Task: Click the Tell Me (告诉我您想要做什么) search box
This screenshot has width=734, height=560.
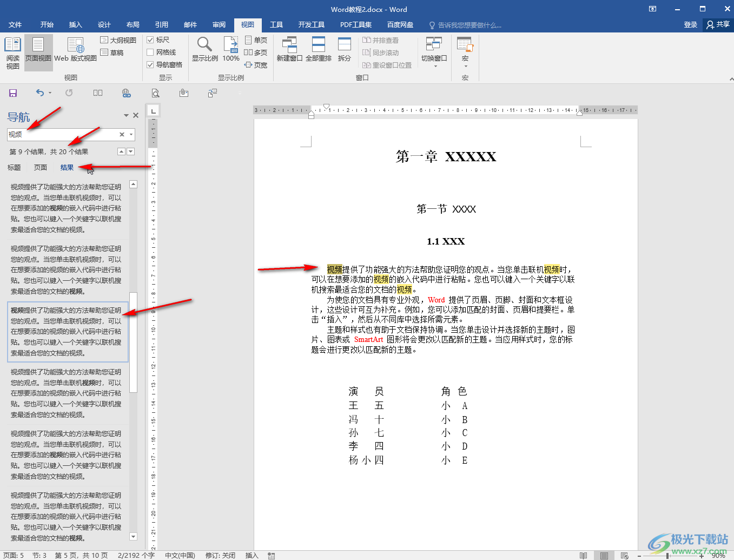Action: click(x=465, y=25)
